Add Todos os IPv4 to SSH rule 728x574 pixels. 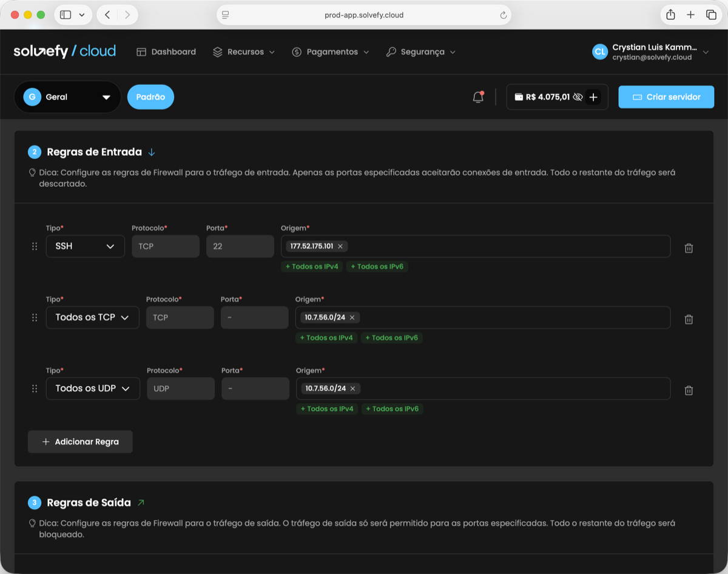point(312,266)
